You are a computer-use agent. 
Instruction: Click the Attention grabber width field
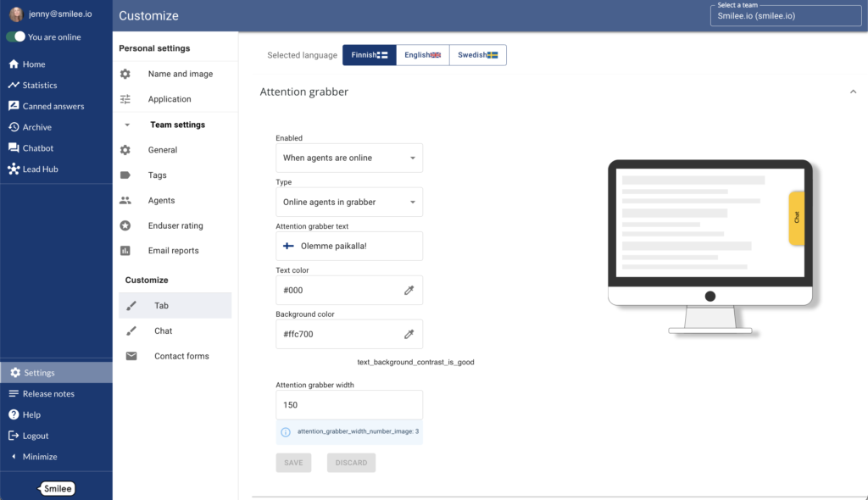(349, 405)
